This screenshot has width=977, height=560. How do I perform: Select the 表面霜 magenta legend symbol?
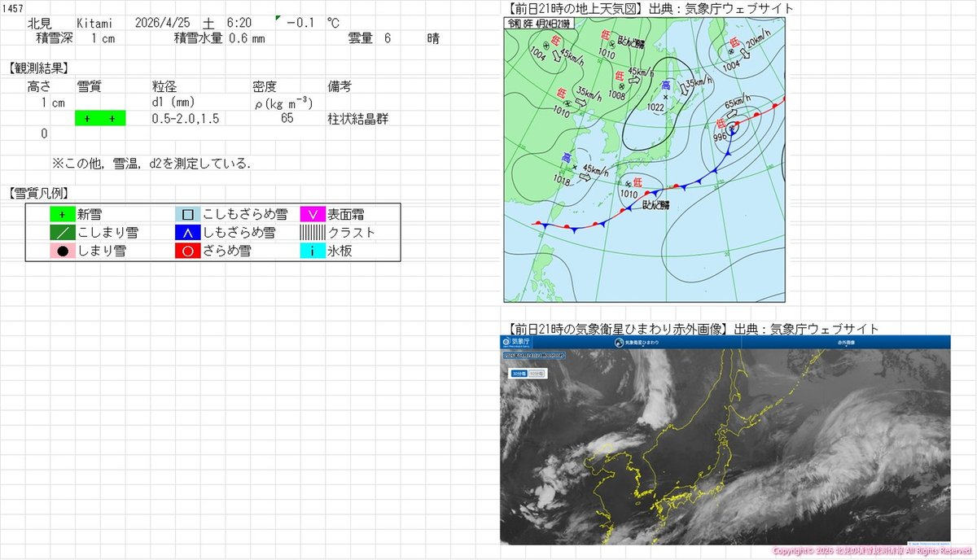coord(310,213)
